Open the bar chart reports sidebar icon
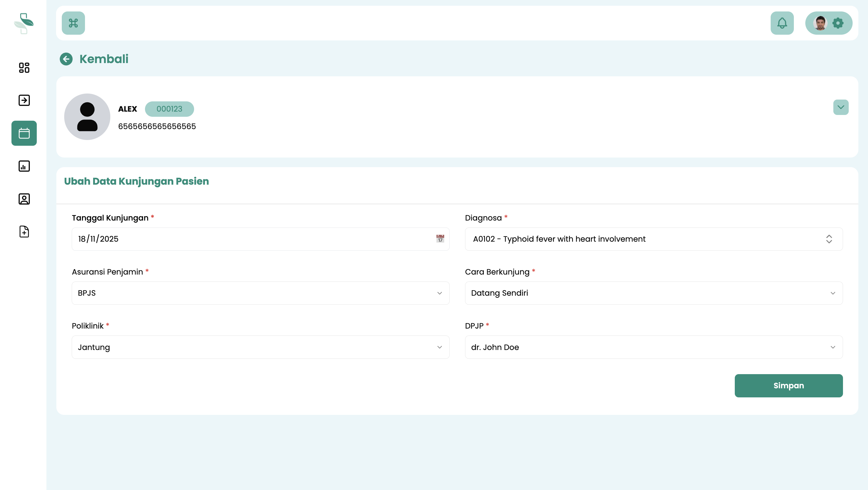 click(24, 166)
